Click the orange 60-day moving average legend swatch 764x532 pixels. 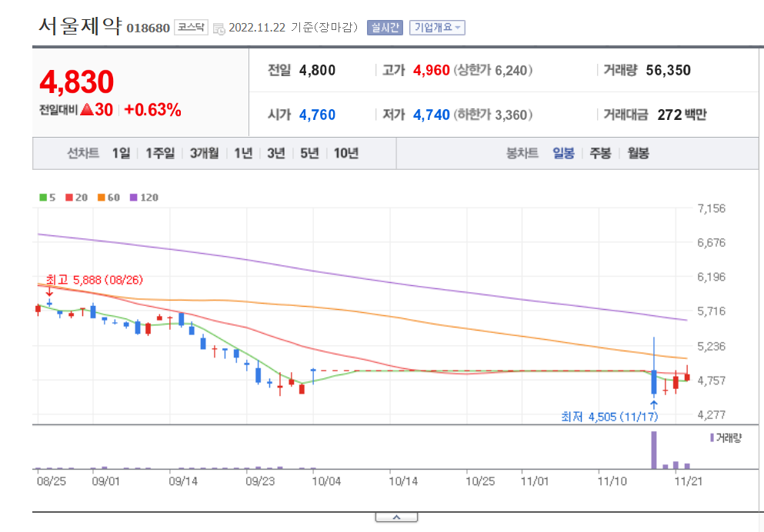pyautogui.click(x=102, y=197)
